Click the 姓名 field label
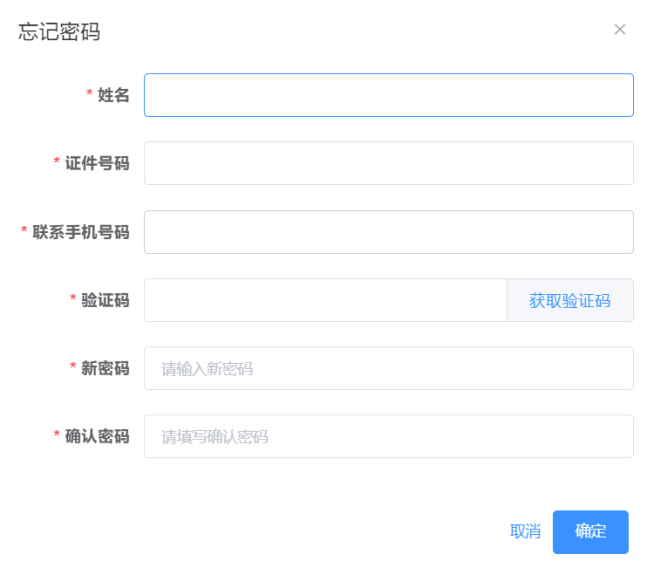The height and width of the screenshot is (575, 647). pyautogui.click(x=113, y=95)
